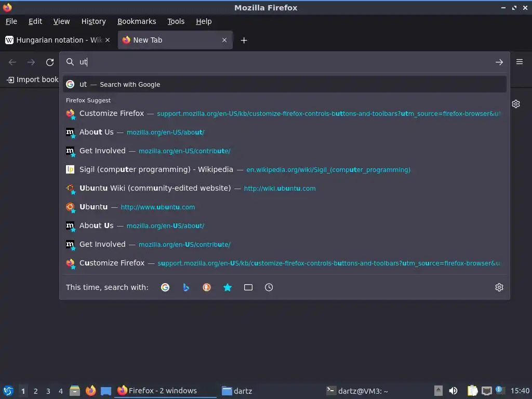The width and height of the screenshot is (532, 399).
Task: Launch file manager from taskbar quick launch
Action: 75,391
